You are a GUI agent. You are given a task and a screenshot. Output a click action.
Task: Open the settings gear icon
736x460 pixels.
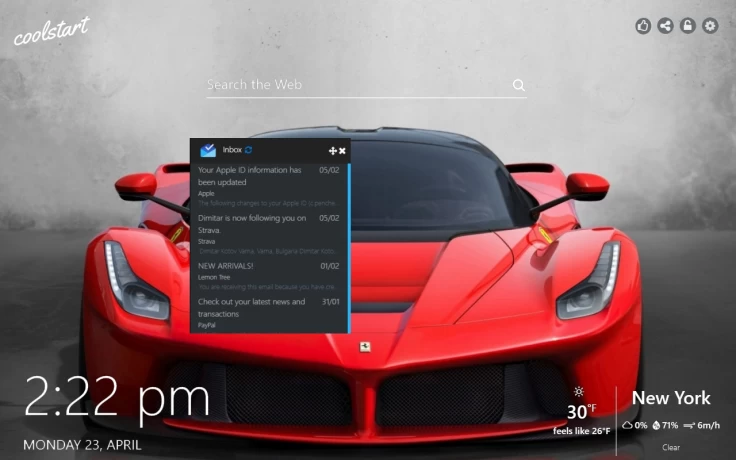710,26
